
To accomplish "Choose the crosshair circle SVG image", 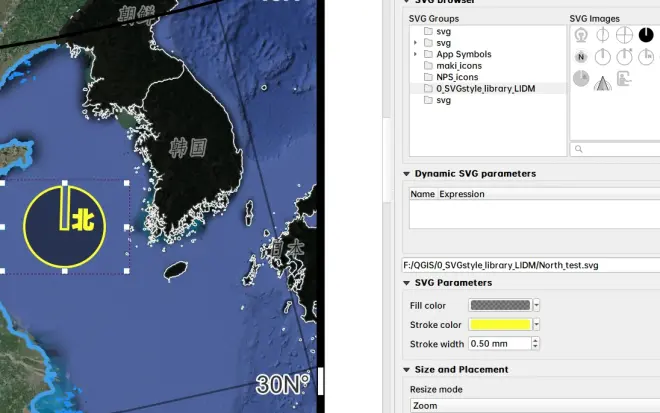I will click(624, 35).
